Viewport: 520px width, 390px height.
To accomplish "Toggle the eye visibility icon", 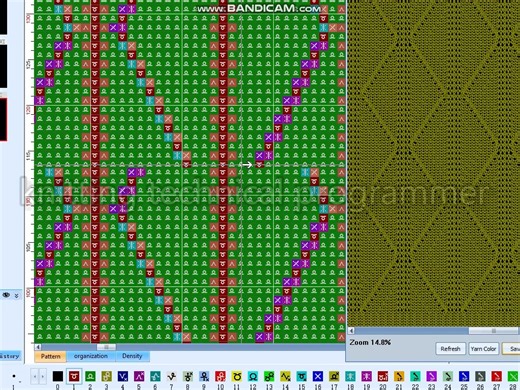I will coord(6,295).
